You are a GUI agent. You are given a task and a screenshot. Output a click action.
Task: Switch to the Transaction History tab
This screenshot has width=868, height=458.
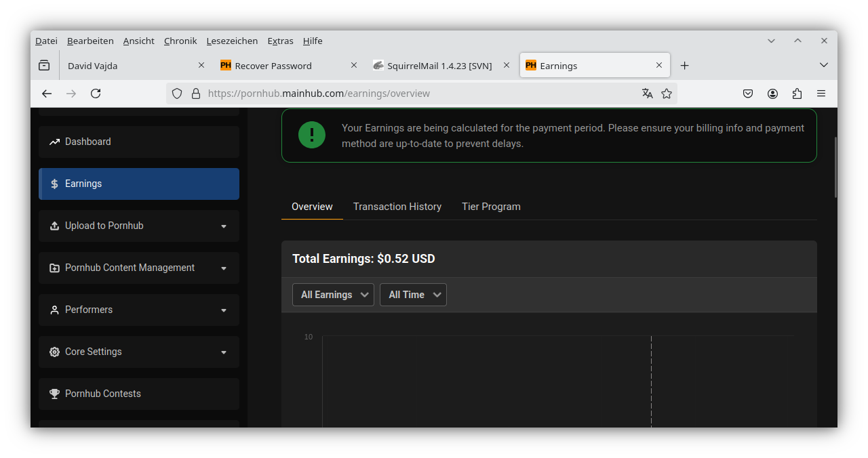coord(397,207)
